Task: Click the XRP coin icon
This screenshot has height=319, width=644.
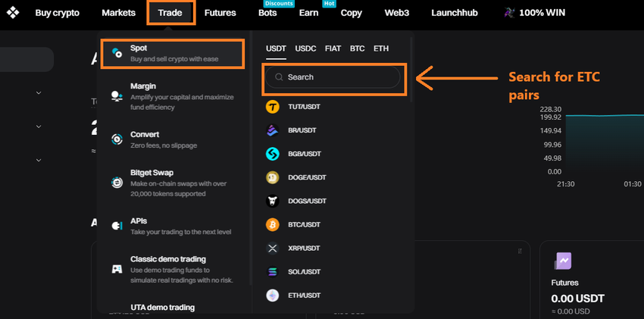Action: (272, 249)
